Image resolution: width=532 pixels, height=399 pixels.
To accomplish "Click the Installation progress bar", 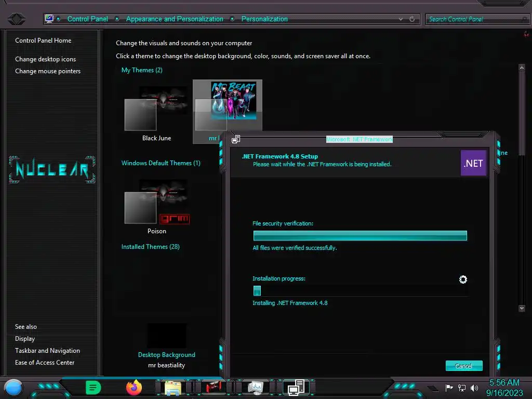I will point(360,291).
